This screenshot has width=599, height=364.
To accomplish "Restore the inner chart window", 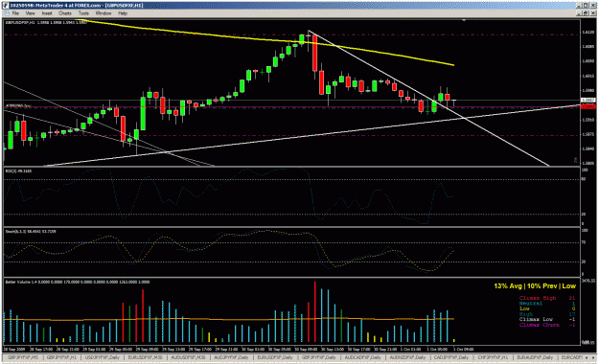I will pyautogui.click(x=586, y=13).
